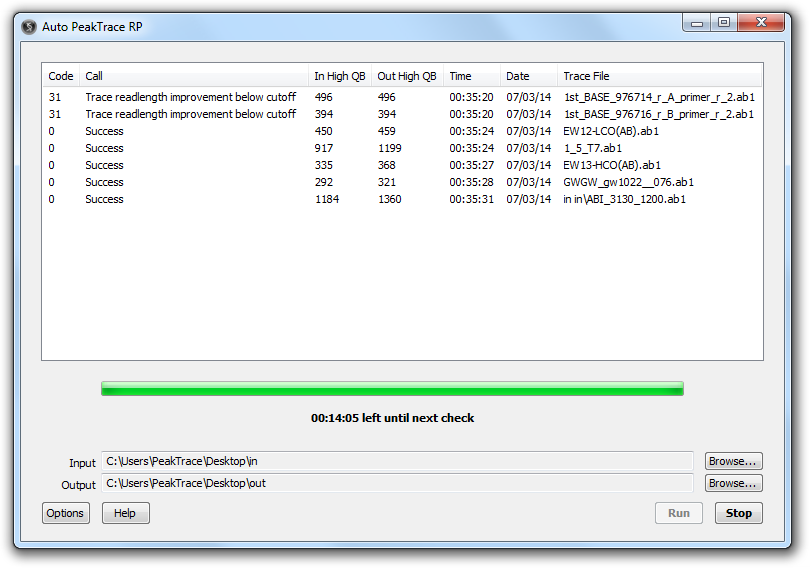810x568 pixels.
Task: Click the disabled Run button
Action: (678, 513)
